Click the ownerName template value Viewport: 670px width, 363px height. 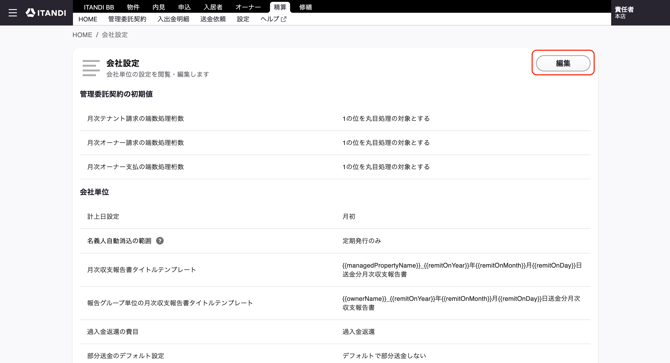(x=461, y=303)
